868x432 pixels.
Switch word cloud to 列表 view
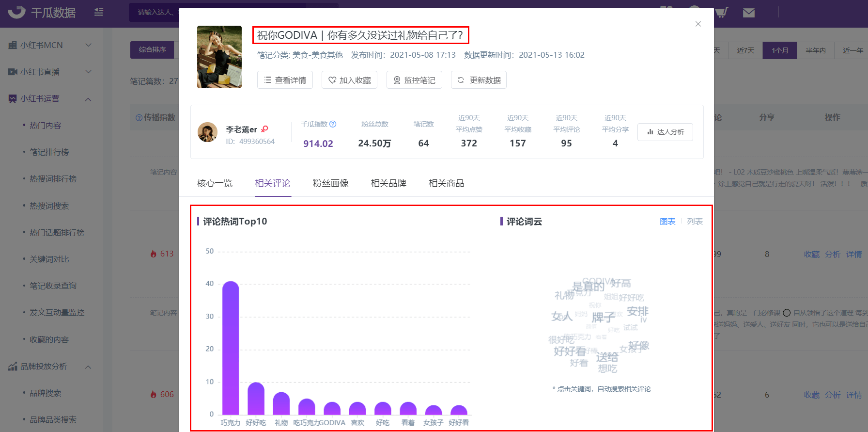point(695,222)
